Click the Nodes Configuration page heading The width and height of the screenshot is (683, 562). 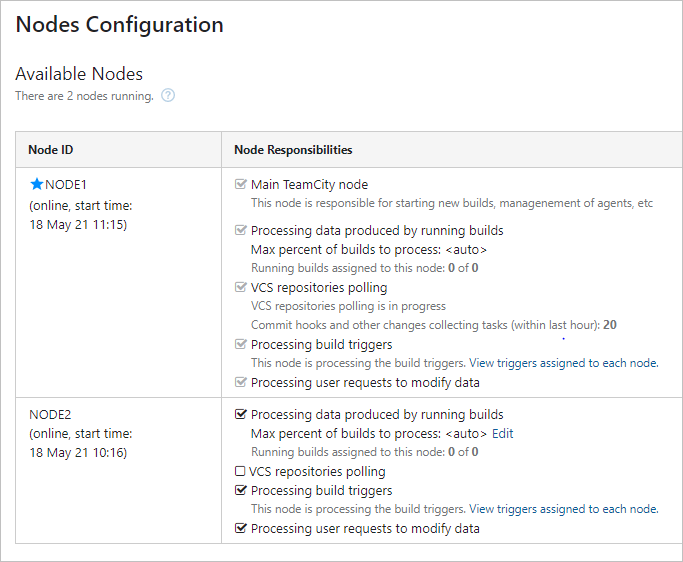(x=119, y=25)
